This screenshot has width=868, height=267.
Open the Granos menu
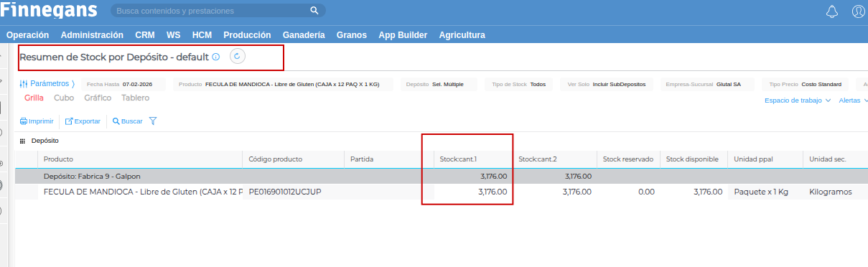pos(352,34)
